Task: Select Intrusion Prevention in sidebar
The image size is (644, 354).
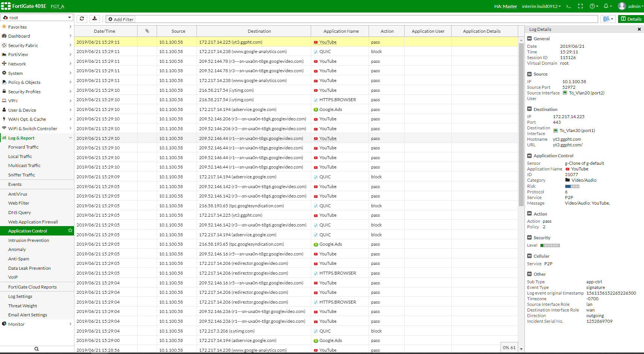Action: (29, 240)
